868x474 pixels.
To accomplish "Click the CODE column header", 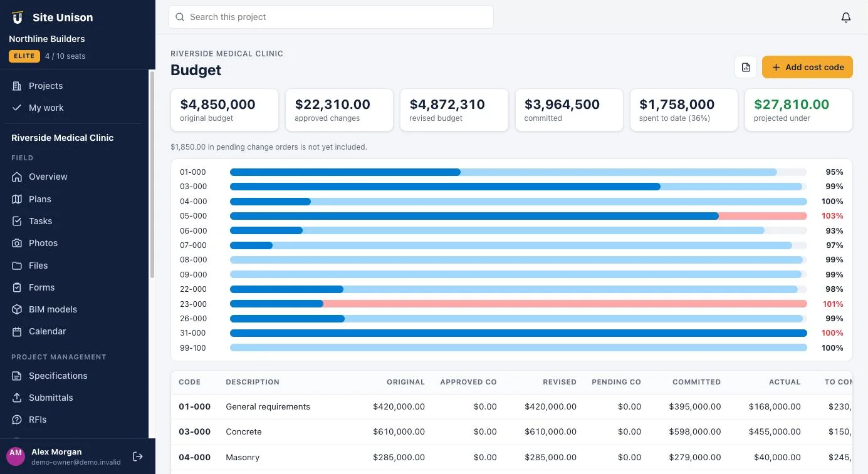I will pos(189,382).
